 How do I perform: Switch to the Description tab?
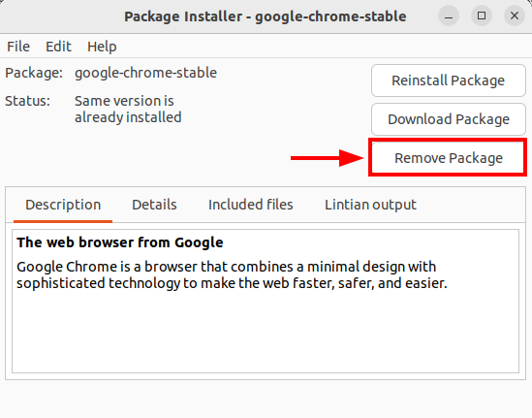click(x=63, y=205)
